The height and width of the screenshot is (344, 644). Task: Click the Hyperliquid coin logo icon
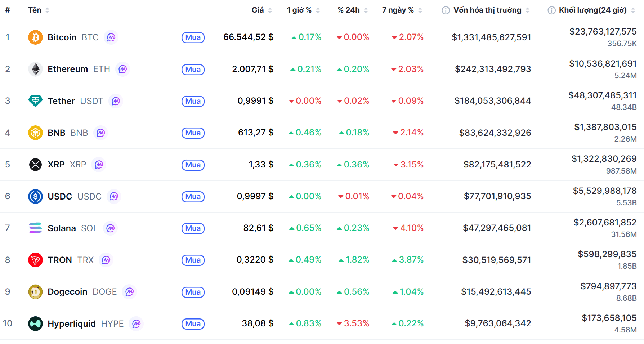click(x=35, y=323)
